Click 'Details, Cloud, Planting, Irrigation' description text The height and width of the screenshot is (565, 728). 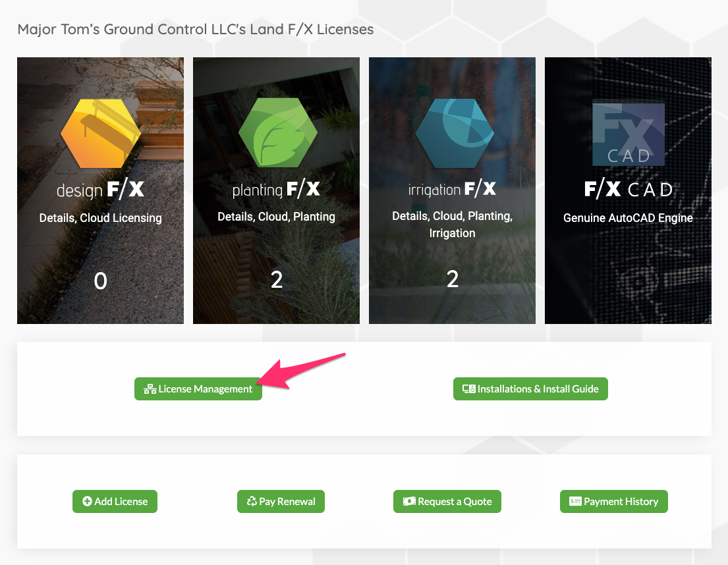coord(452,225)
